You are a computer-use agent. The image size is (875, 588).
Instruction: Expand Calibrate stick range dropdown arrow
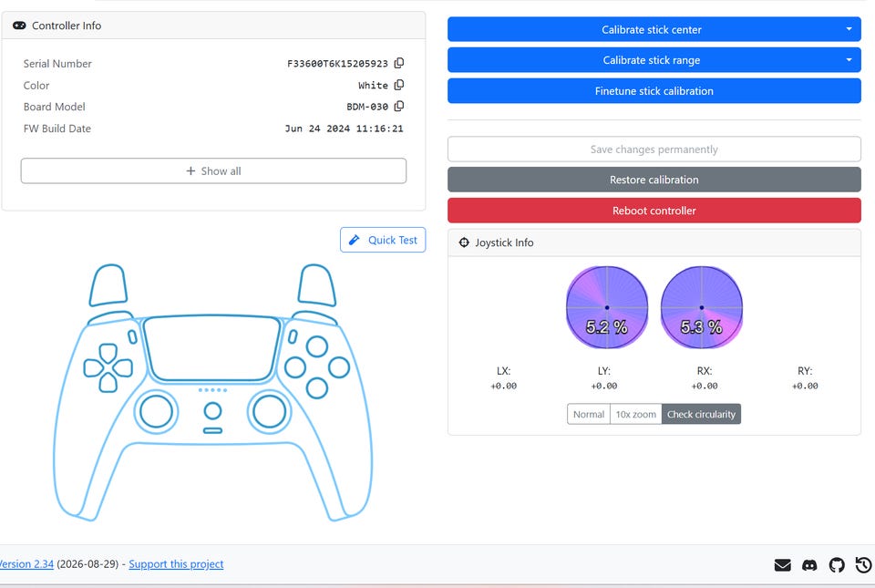[x=849, y=59]
